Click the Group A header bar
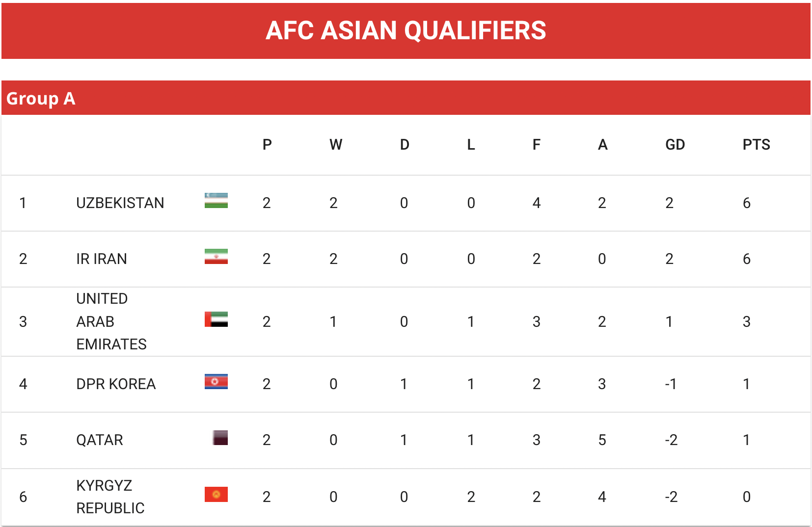Viewport: 812px width, 527px height. pyautogui.click(x=406, y=98)
